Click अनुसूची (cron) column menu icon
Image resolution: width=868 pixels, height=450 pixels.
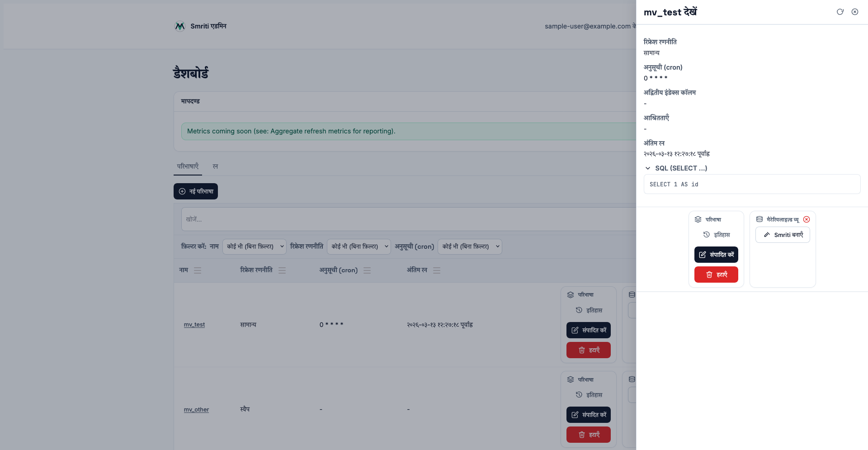point(367,270)
